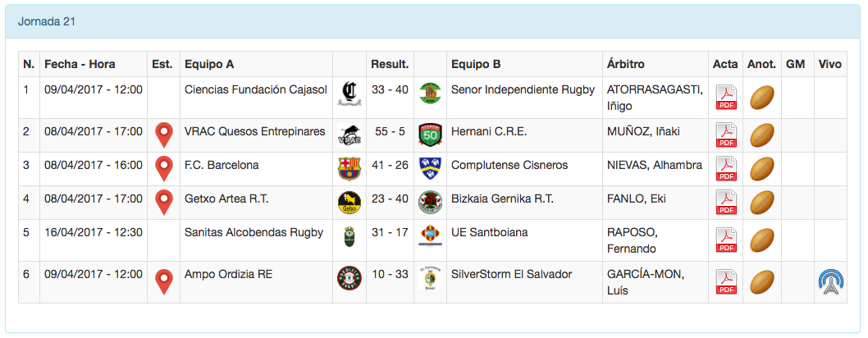Click the Complutense Cisneros team name

509,165
